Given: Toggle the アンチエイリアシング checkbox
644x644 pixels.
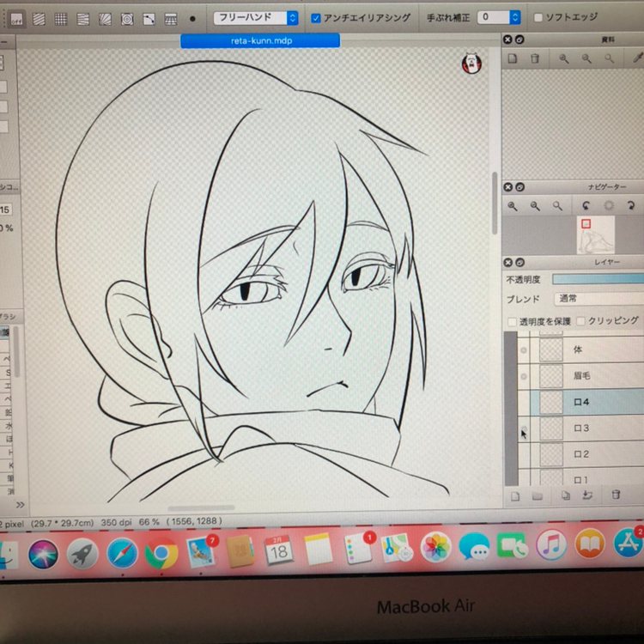Looking at the screenshot, I should coord(315,18).
